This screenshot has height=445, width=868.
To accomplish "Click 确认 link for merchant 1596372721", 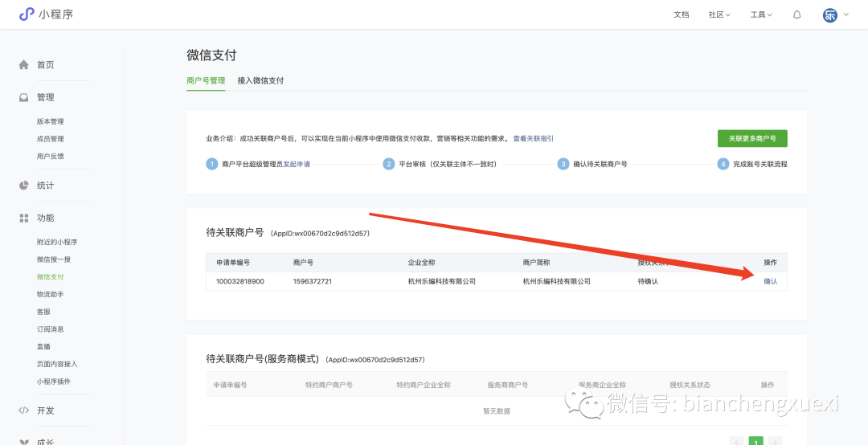I will click(x=771, y=281).
